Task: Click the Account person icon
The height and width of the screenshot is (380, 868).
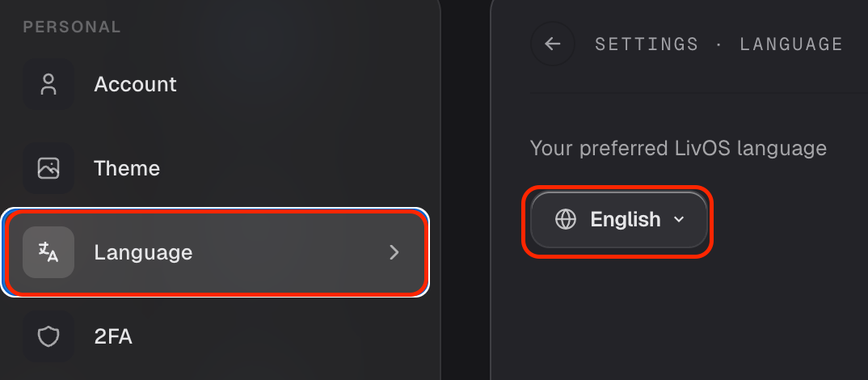Action: (48, 84)
